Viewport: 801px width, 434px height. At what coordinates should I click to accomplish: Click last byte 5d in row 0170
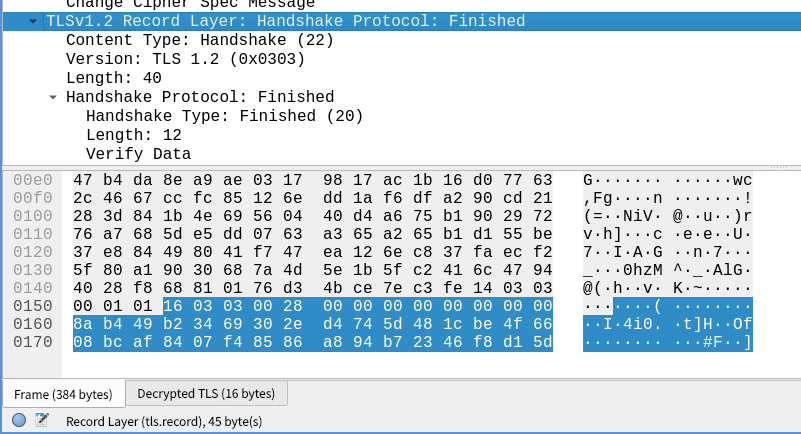click(543, 342)
